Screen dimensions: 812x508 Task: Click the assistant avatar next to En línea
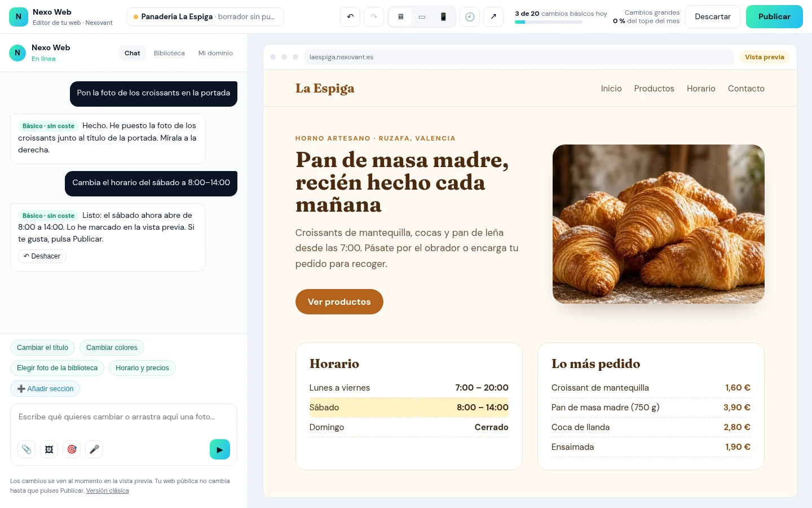[17, 53]
